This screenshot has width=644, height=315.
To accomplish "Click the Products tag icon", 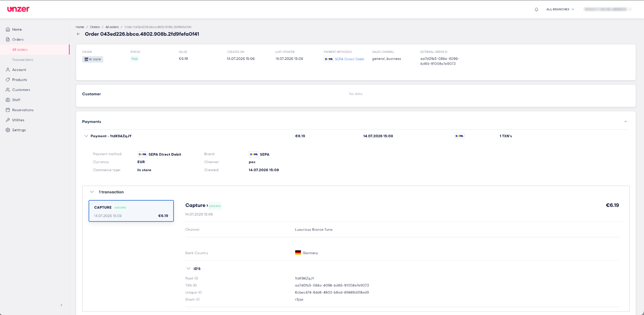I will [x=8, y=79].
